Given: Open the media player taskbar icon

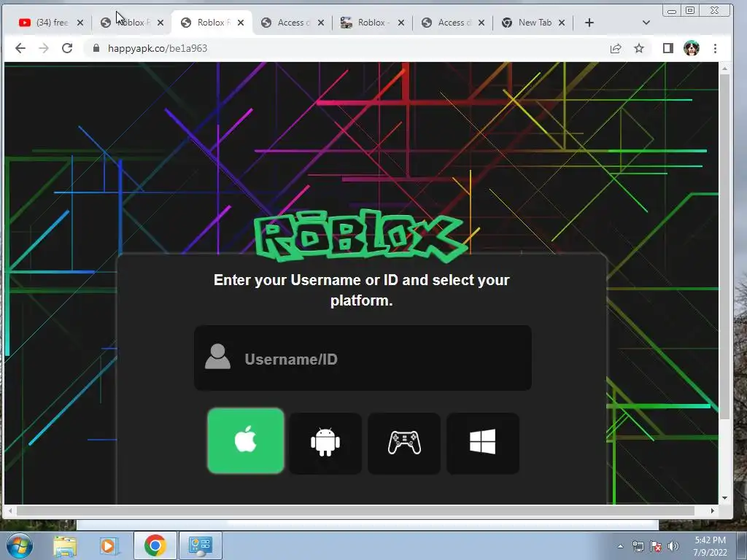Looking at the screenshot, I should (109, 545).
